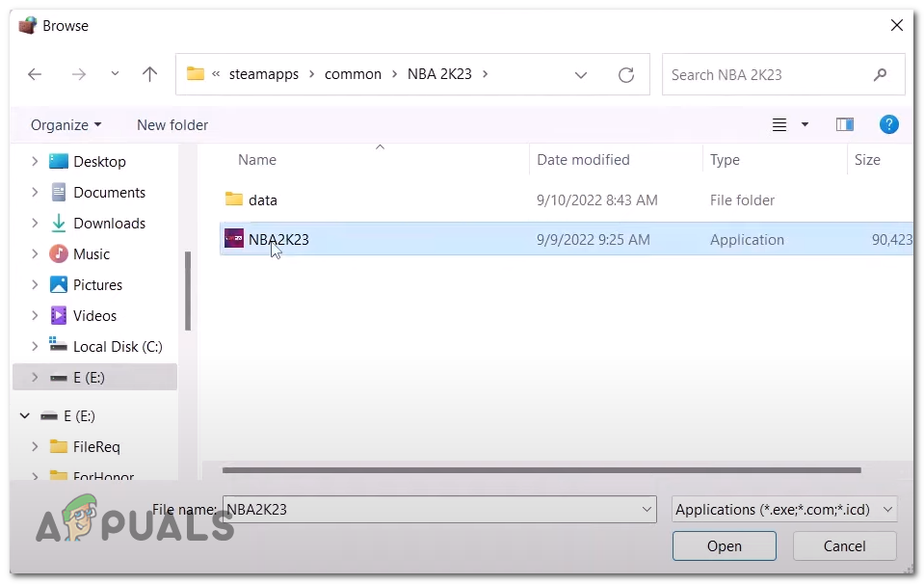The height and width of the screenshot is (584, 924).
Task: Sort by Date modified column
Action: (x=583, y=160)
